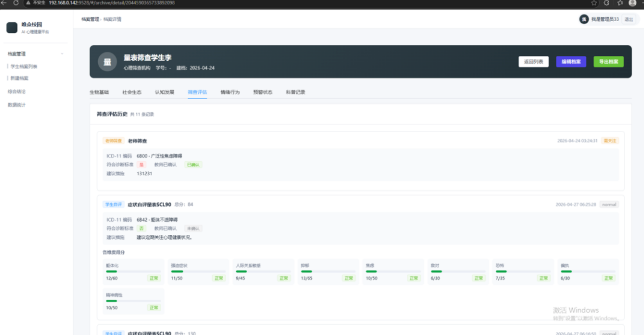Click the timestamp 2026-04-24 03:24:31
The image size is (644, 335).
[x=577, y=141]
